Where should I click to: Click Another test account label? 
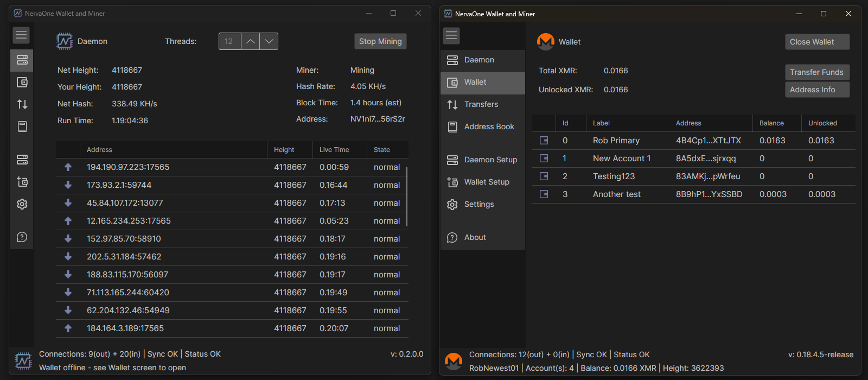[617, 194]
